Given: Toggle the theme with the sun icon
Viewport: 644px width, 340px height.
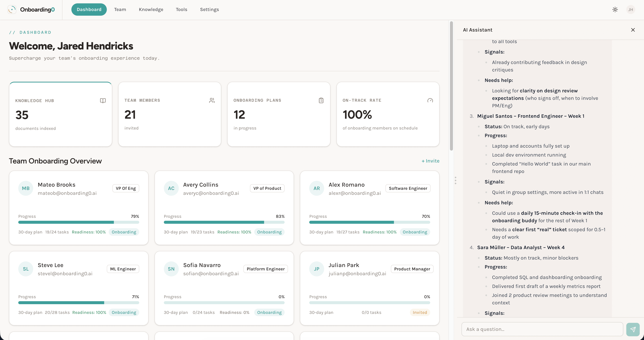Looking at the screenshot, I should (615, 10).
